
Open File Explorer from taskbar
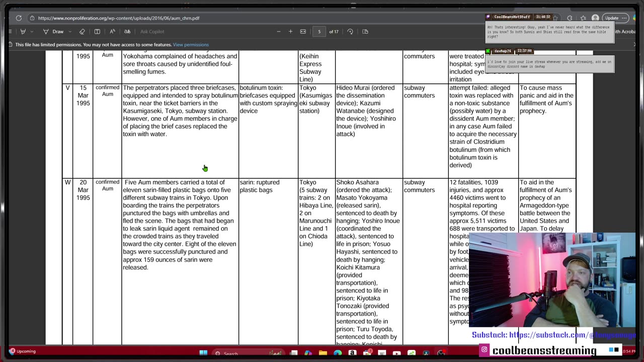323,353
